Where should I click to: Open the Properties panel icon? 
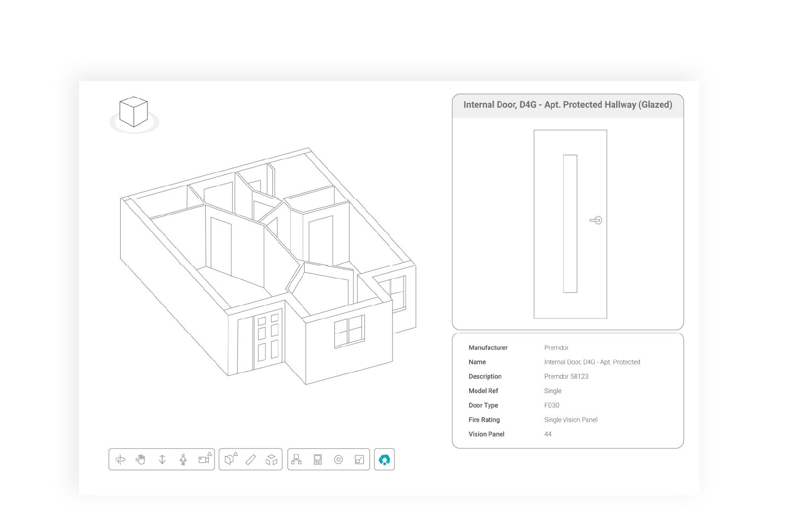pyautogui.click(x=318, y=460)
